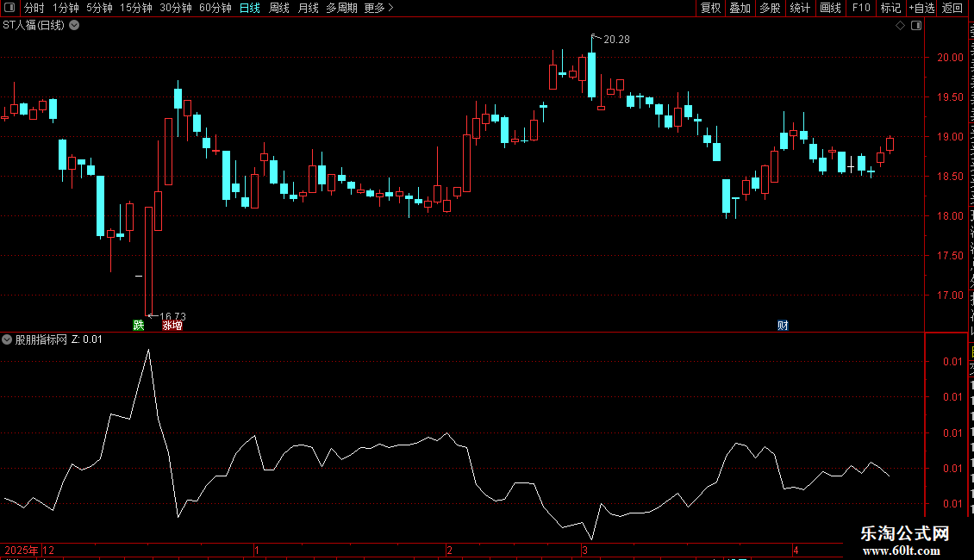Click the 18.00 price axis label
Screen dimensions: 974x560
[950, 216]
